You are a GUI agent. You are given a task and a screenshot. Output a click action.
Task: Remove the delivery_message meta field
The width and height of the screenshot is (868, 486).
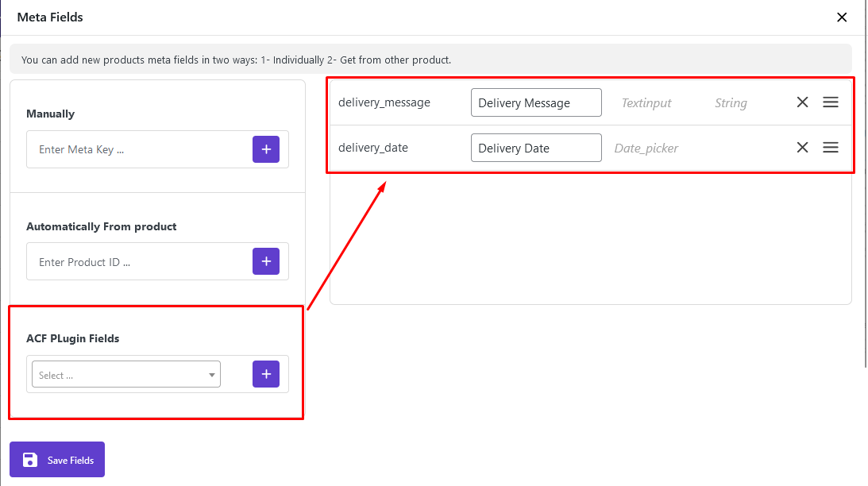pos(802,102)
